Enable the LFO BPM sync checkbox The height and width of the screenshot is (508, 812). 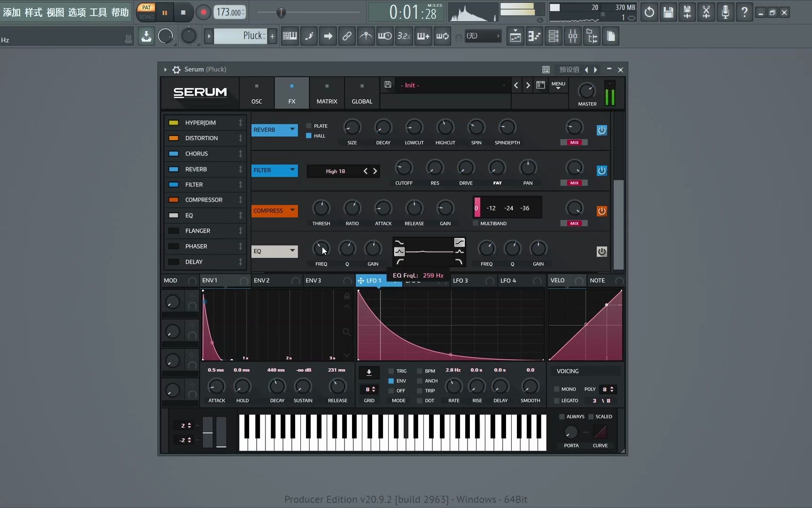pos(420,371)
